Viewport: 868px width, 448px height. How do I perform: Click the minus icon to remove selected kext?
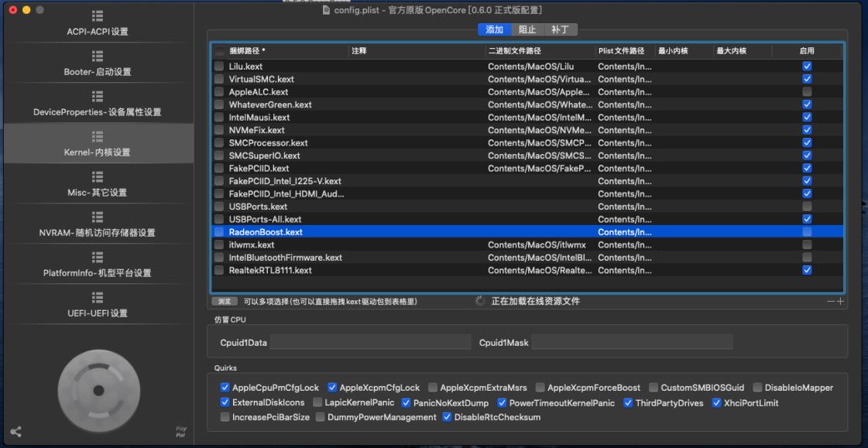pos(831,301)
